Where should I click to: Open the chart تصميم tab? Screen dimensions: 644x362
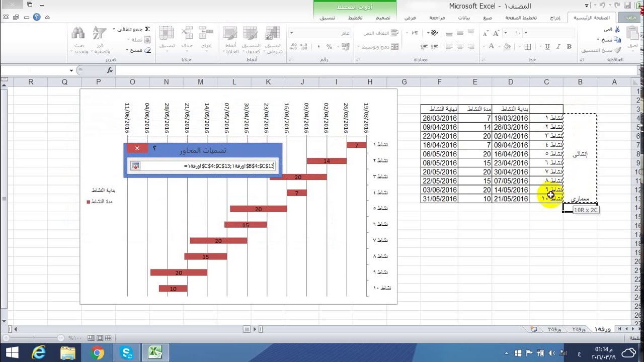click(383, 18)
